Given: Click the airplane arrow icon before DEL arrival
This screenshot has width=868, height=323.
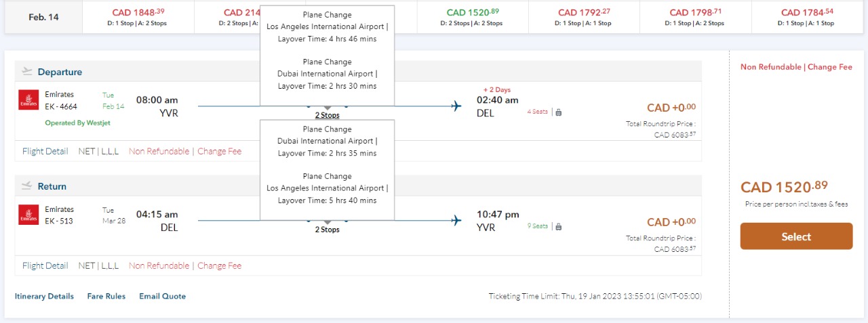Looking at the screenshot, I should tap(456, 106).
